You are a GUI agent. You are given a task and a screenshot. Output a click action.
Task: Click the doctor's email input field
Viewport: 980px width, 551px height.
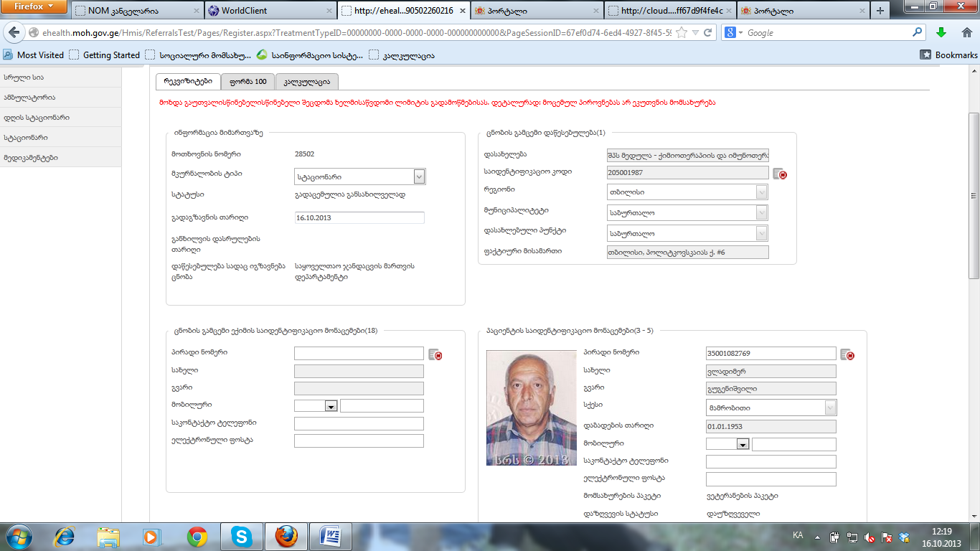pyautogui.click(x=359, y=441)
